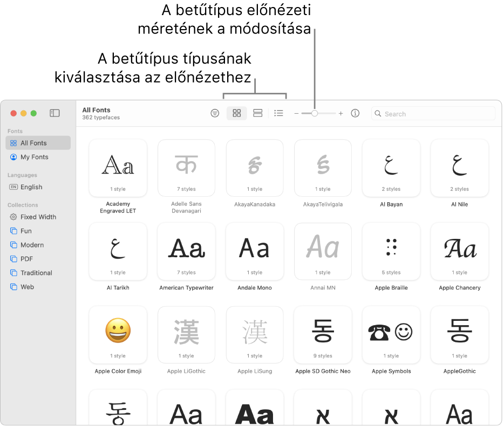Open the PDF collection

[x=38, y=259]
